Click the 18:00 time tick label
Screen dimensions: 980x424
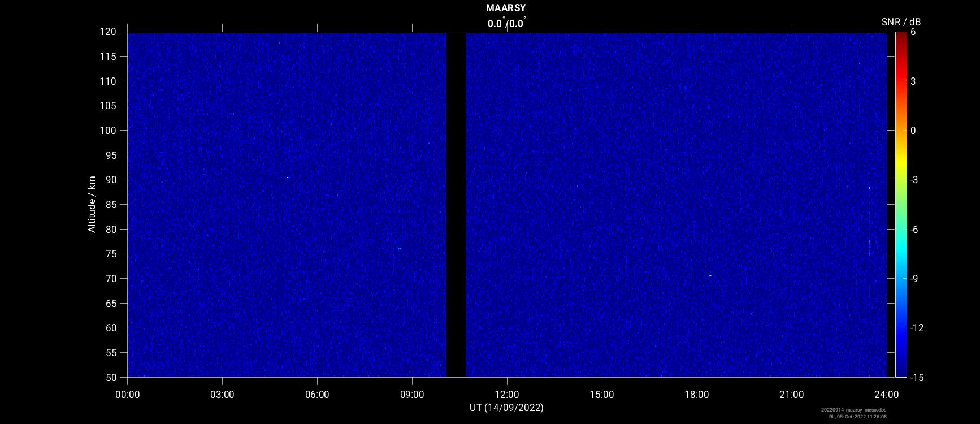697,395
